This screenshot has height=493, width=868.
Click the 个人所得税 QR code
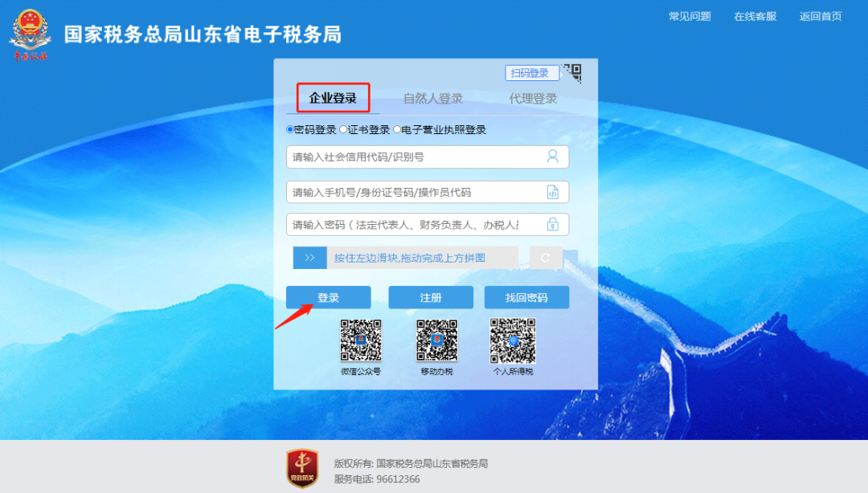pos(513,340)
